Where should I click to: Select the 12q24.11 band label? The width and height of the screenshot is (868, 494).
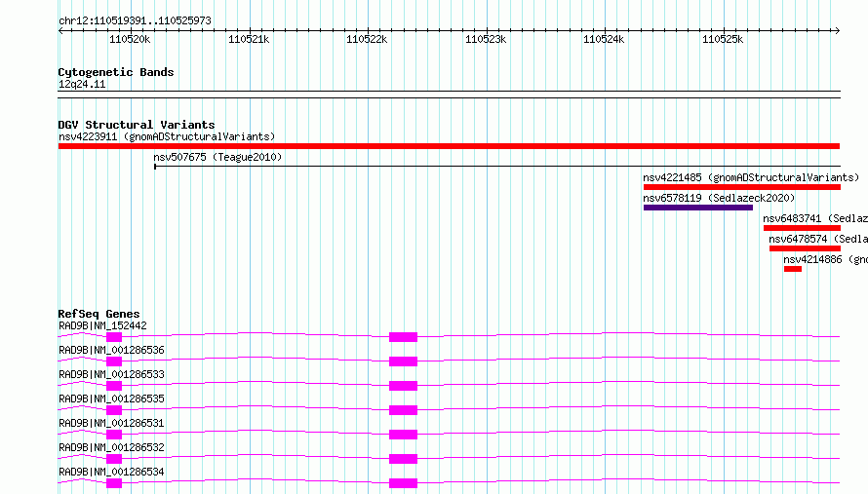pyautogui.click(x=82, y=84)
